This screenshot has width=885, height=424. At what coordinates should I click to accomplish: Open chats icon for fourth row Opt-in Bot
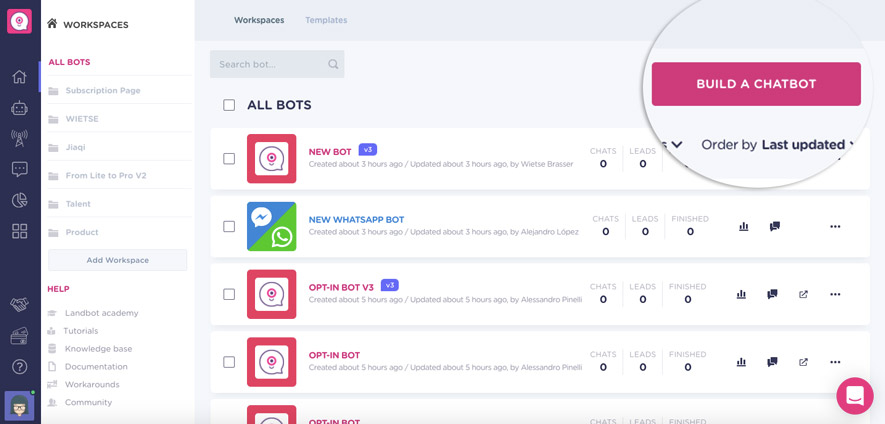[x=772, y=362]
